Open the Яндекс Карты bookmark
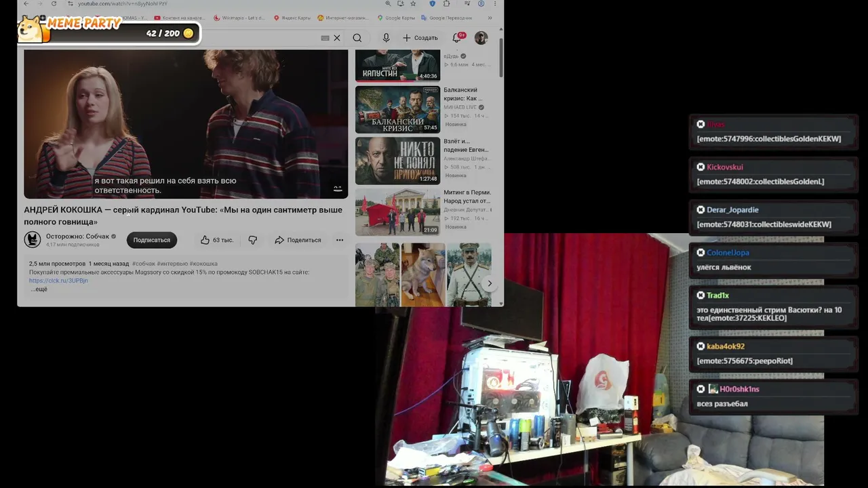This screenshot has height=488, width=868. coord(293,18)
